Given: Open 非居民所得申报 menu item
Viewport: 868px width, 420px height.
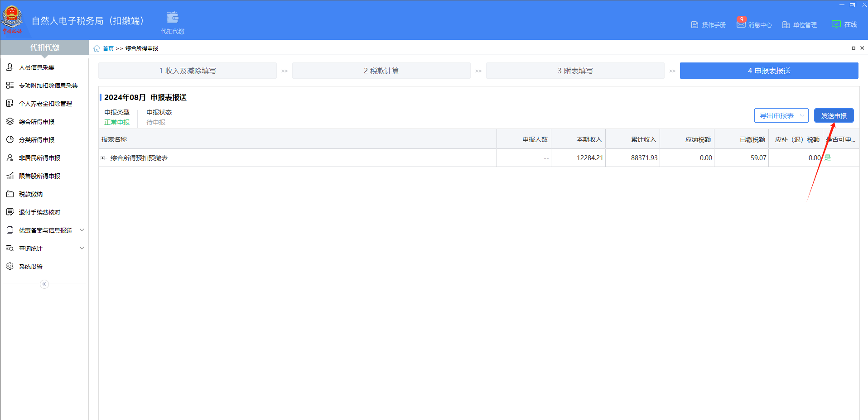Looking at the screenshot, I should click(x=44, y=157).
